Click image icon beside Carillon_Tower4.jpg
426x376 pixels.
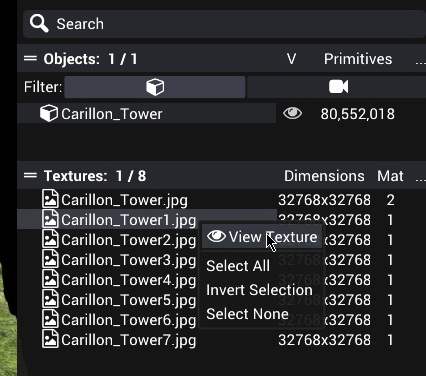pyautogui.click(x=50, y=279)
